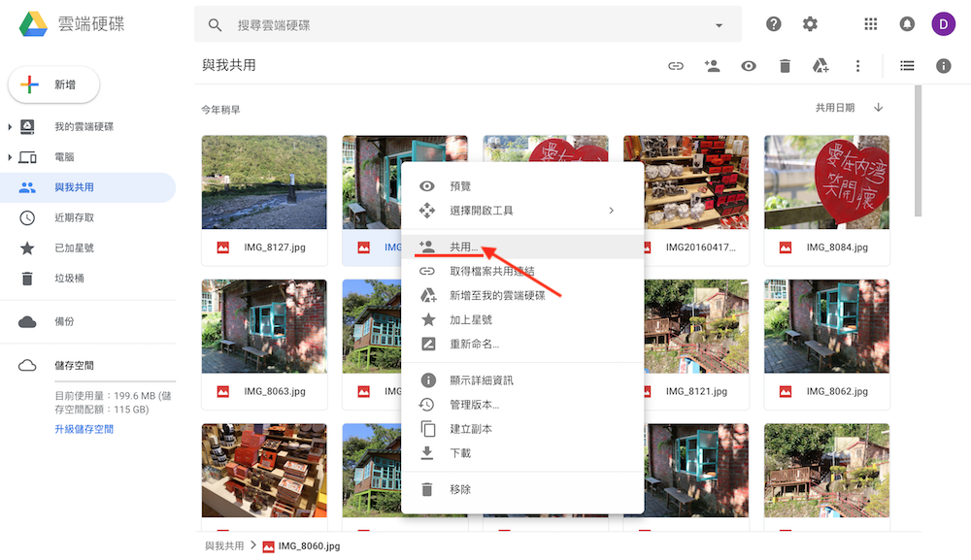Open the settings gear

click(810, 23)
